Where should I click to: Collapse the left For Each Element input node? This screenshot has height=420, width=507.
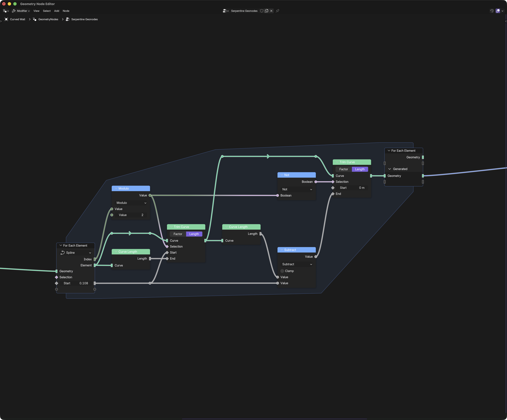click(61, 245)
